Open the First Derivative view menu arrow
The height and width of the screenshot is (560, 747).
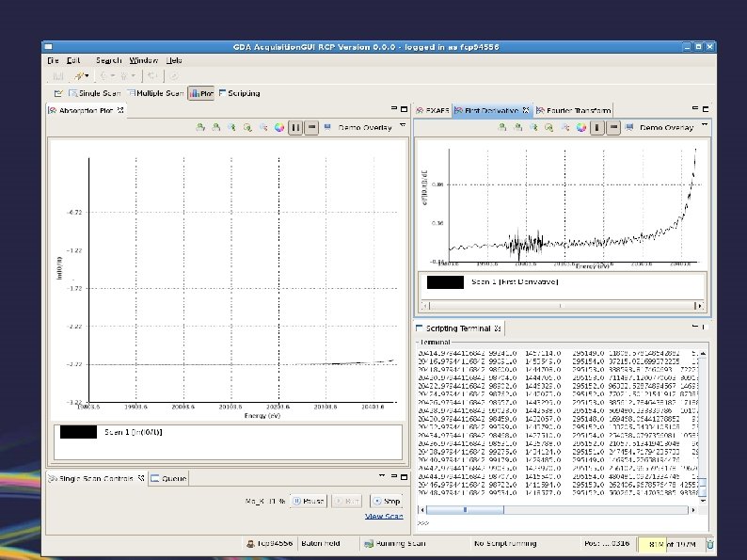pos(703,125)
